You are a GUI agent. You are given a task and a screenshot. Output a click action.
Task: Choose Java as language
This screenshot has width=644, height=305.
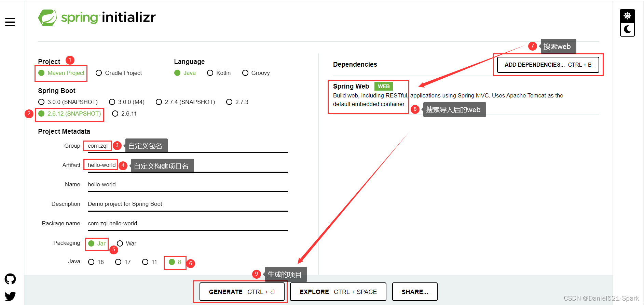(x=185, y=73)
